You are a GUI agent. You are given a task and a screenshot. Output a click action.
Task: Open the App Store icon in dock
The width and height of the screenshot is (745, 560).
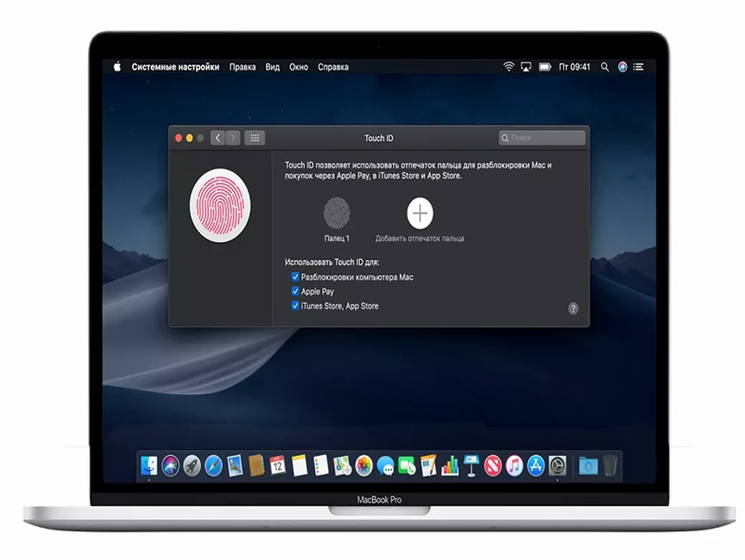[535, 465]
